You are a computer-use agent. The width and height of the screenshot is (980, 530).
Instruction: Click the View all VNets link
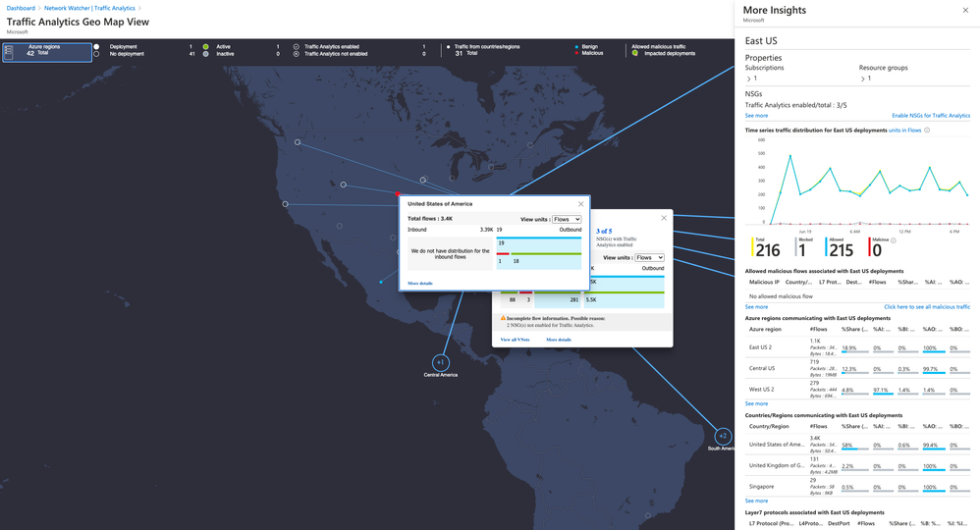515,340
